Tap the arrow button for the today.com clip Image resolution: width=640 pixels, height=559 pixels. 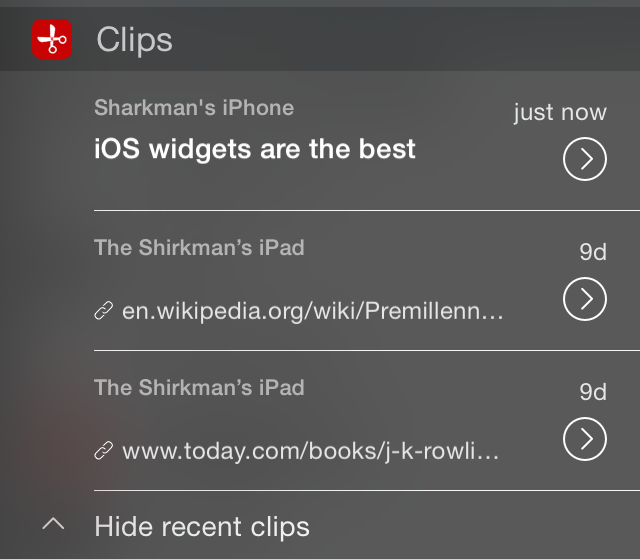tap(585, 439)
